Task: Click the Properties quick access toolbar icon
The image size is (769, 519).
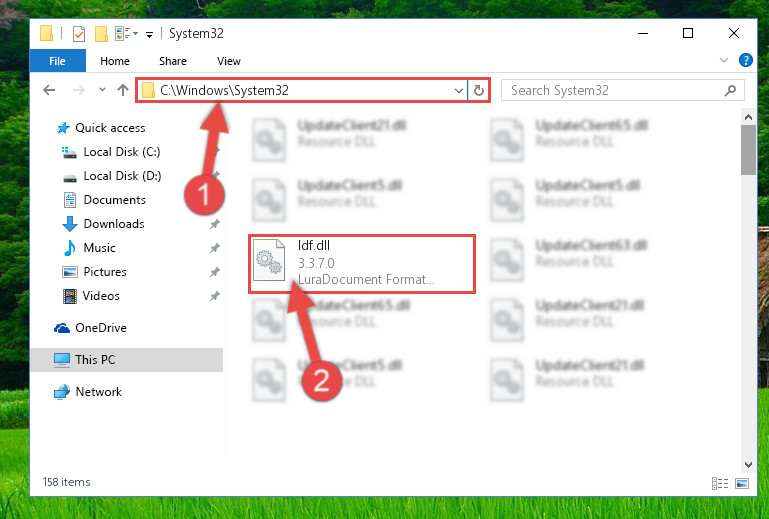Action: (78, 34)
